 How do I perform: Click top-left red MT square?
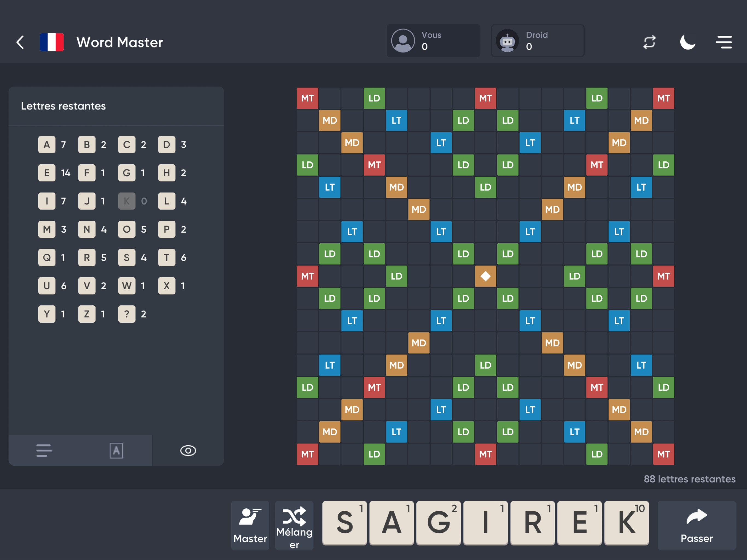[x=307, y=98]
